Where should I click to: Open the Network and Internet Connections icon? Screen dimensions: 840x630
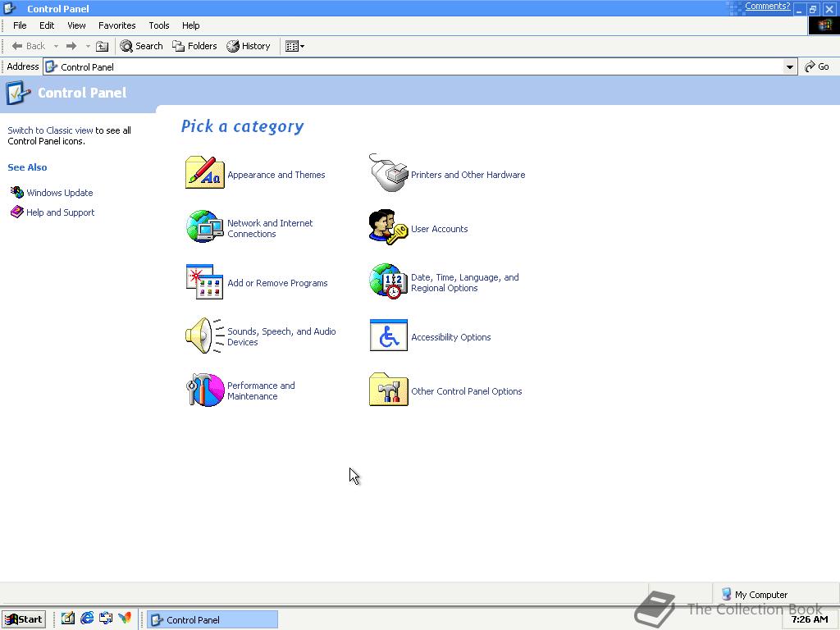204,226
